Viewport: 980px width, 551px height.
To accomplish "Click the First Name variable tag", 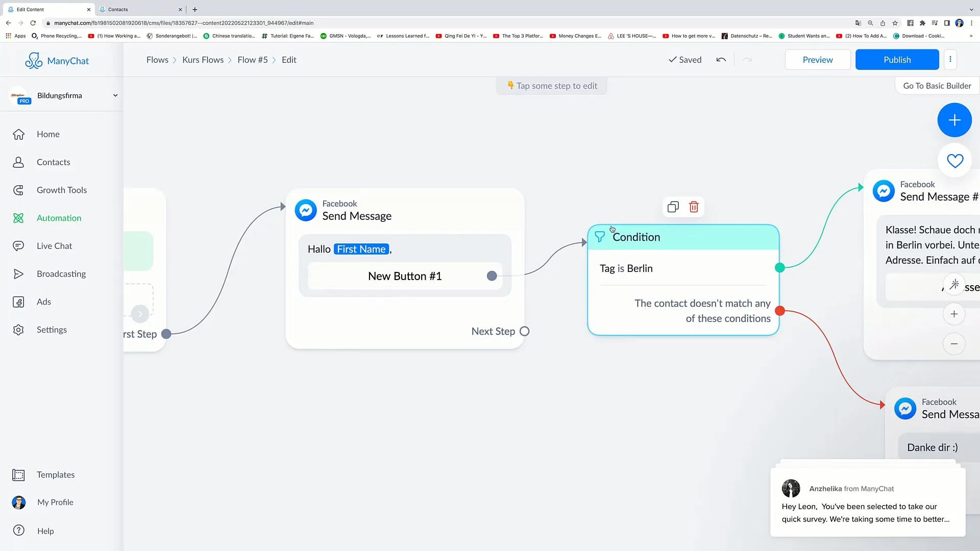I will (x=361, y=249).
